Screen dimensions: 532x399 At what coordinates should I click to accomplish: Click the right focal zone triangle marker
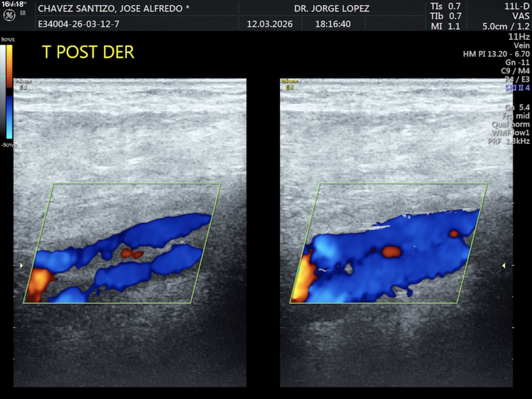click(504, 266)
